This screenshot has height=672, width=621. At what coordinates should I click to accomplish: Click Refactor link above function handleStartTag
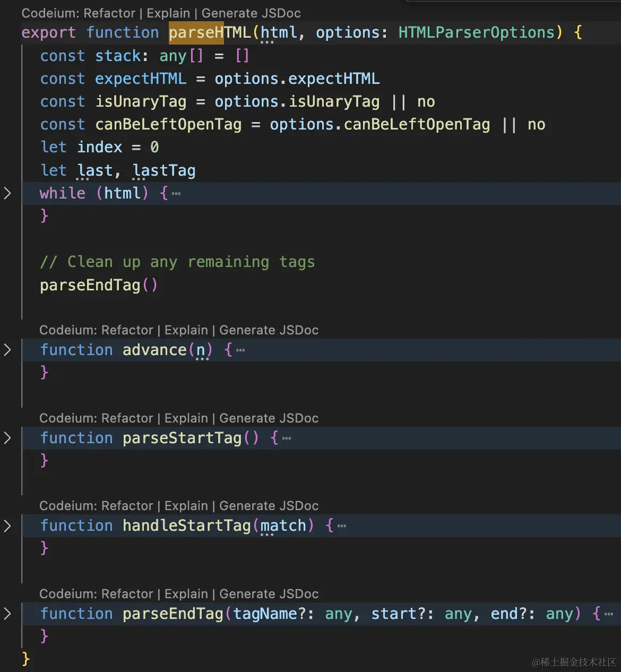pos(127,506)
